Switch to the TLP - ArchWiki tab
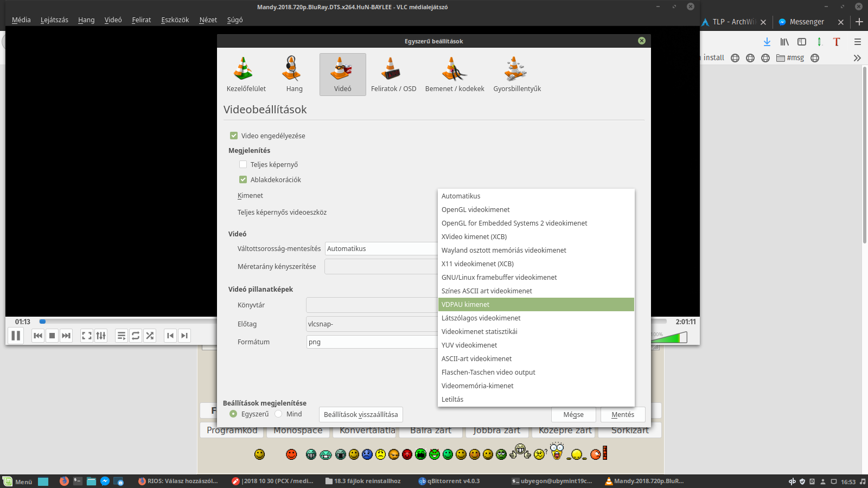Image resolution: width=868 pixels, height=488 pixels. [733, 22]
